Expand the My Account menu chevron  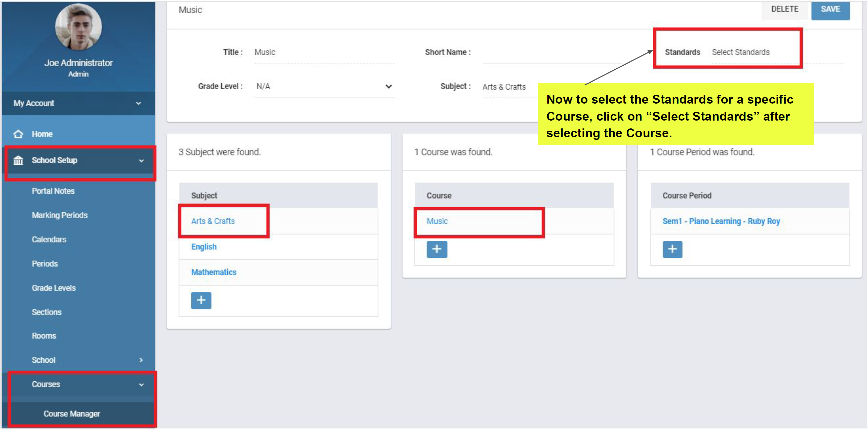[x=138, y=103]
